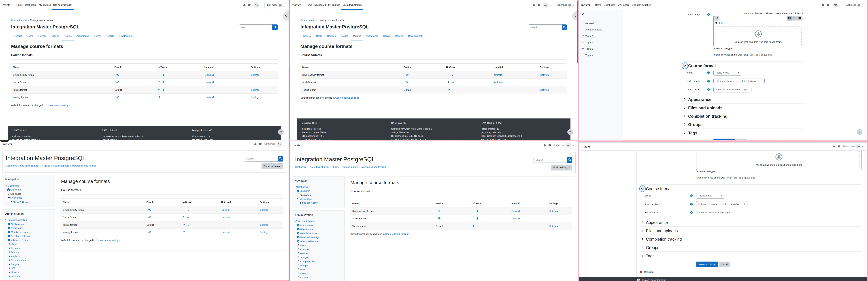Show Format help icon in bottom-right panel
The image size is (868, 281).
pos(691,196)
